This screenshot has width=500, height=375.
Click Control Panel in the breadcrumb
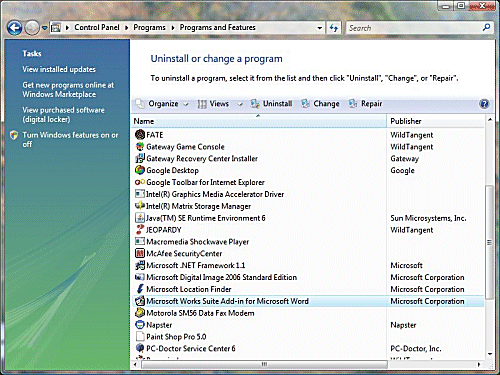[97, 27]
